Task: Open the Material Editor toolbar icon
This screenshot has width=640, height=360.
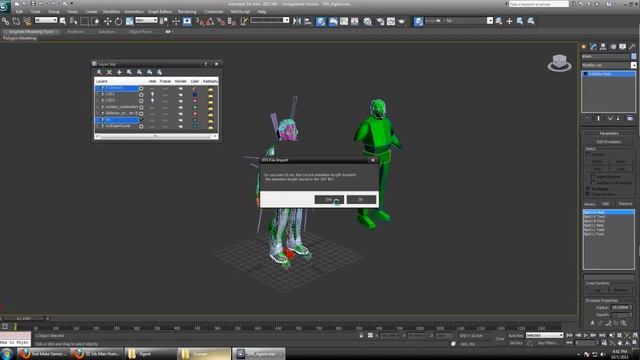Action: coord(367,21)
